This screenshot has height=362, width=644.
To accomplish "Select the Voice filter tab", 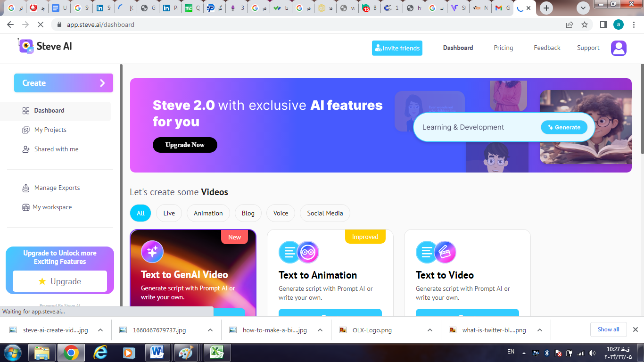I will 281,213.
